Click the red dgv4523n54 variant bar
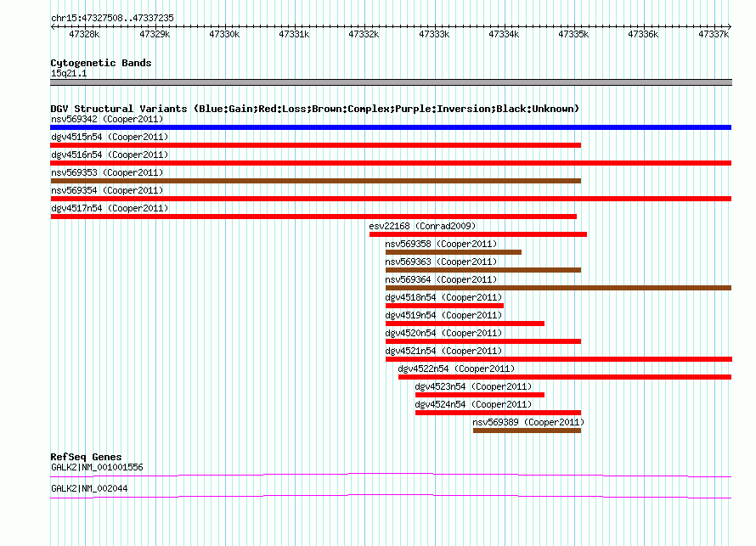This screenshot has width=756, height=546. [x=480, y=395]
